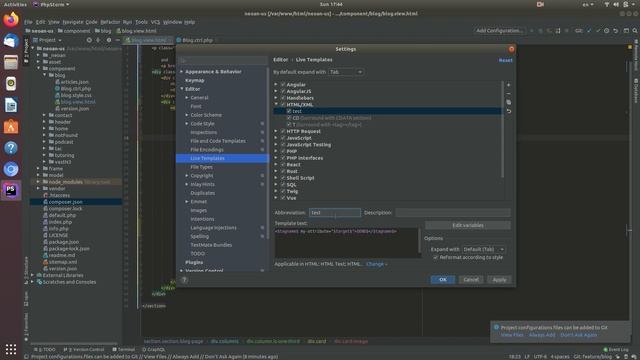Open the default expand with Tab dropdown
The height and width of the screenshot is (360, 640).
click(x=346, y=72)
